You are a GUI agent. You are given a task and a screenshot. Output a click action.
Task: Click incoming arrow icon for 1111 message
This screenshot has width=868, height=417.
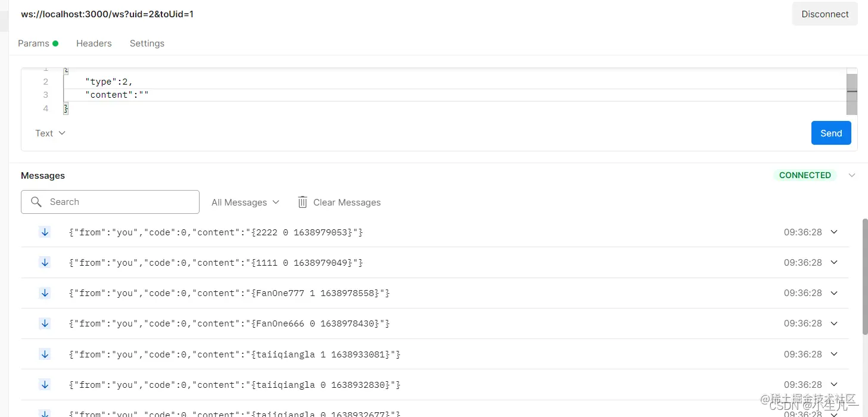(45, 263)
